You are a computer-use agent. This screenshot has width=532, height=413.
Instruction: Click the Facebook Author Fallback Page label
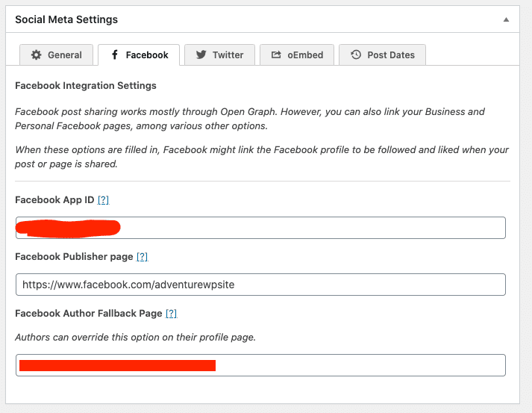click(x=89, y=313)
